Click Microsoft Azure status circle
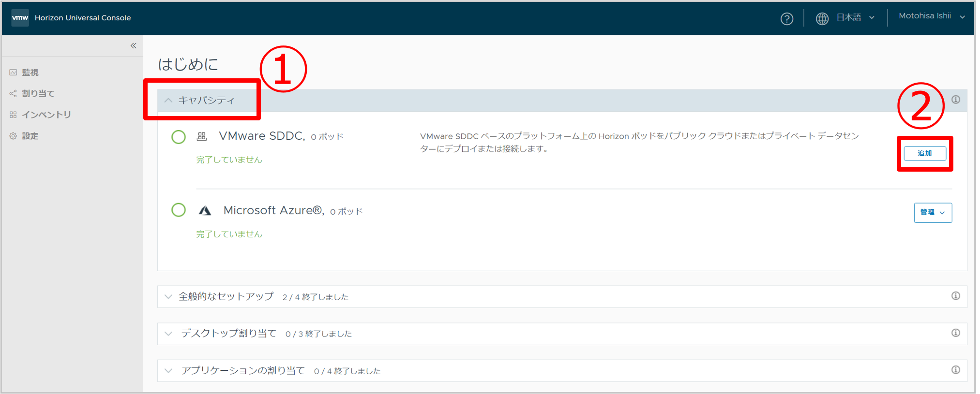The width and height of the screenshot is (980, 394). 179,210
